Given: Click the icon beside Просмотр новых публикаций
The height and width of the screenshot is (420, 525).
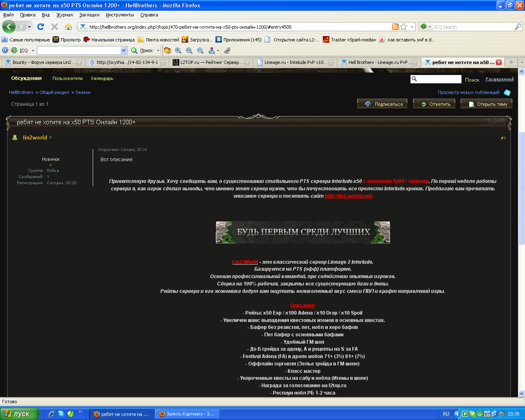Looking at the screenshot, I should 507,92.
